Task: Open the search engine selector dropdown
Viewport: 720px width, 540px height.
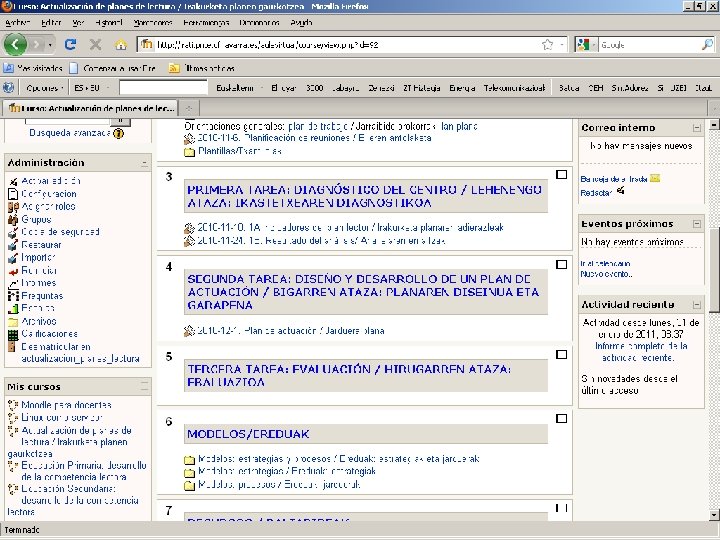Action: click(593, 45)
